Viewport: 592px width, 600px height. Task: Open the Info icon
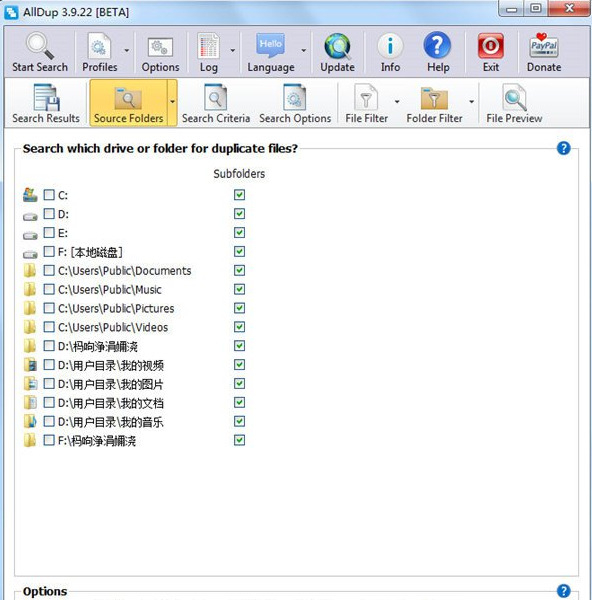click(390, 46)
